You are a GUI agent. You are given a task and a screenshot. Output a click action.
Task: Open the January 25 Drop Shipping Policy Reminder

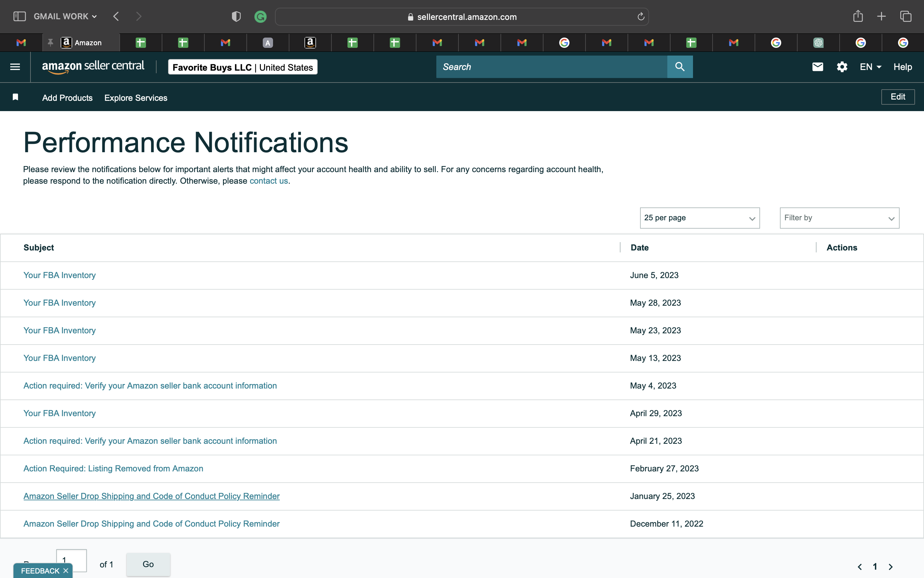pos(151,496)
